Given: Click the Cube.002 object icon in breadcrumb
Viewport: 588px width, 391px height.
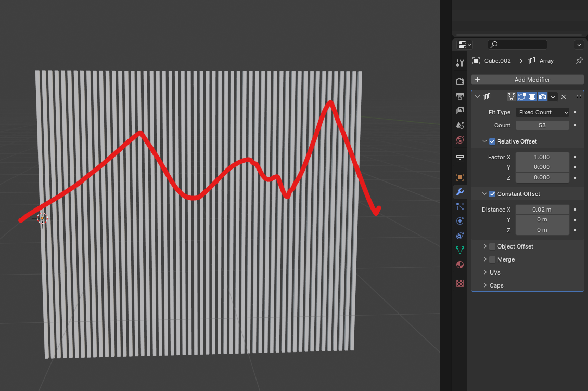Looking at the screenshot, I should pos(476,61).
